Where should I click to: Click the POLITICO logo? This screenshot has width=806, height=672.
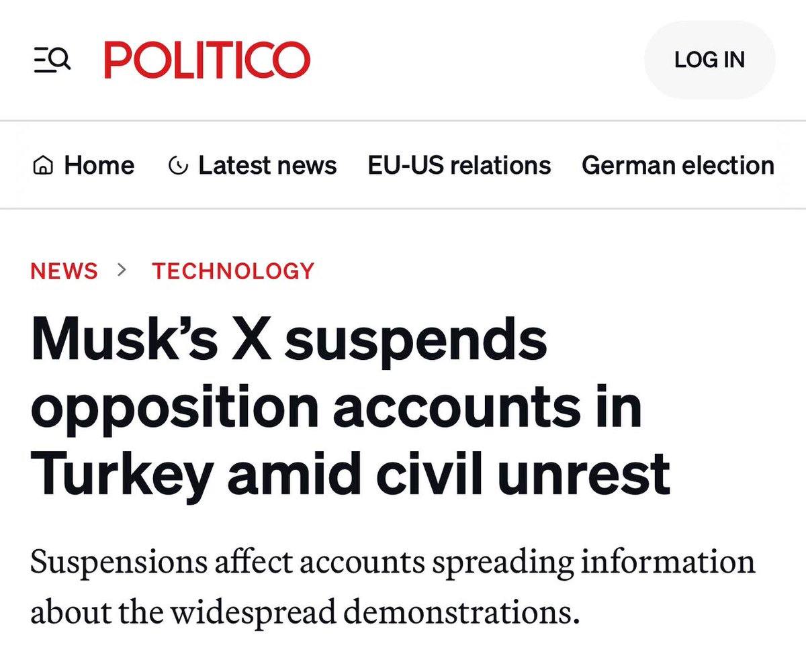207,60
